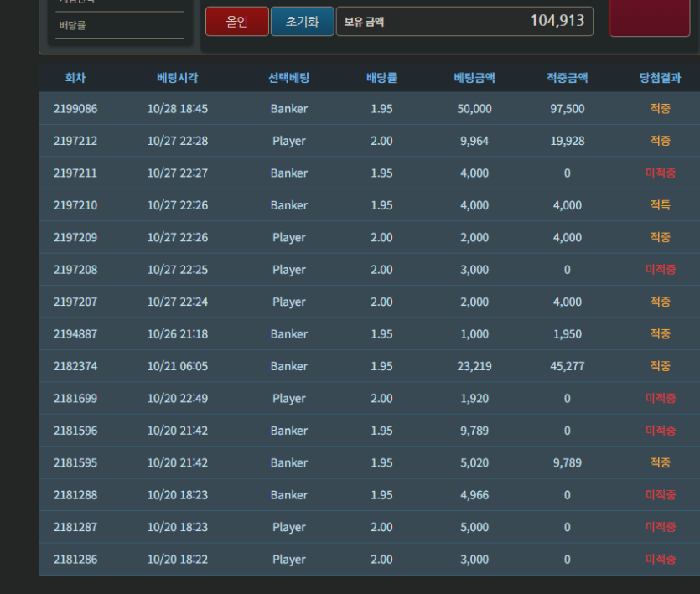Viewport: 700px width, 594px height.
Task: Select round number 2181288
Action: coord(75,495)
